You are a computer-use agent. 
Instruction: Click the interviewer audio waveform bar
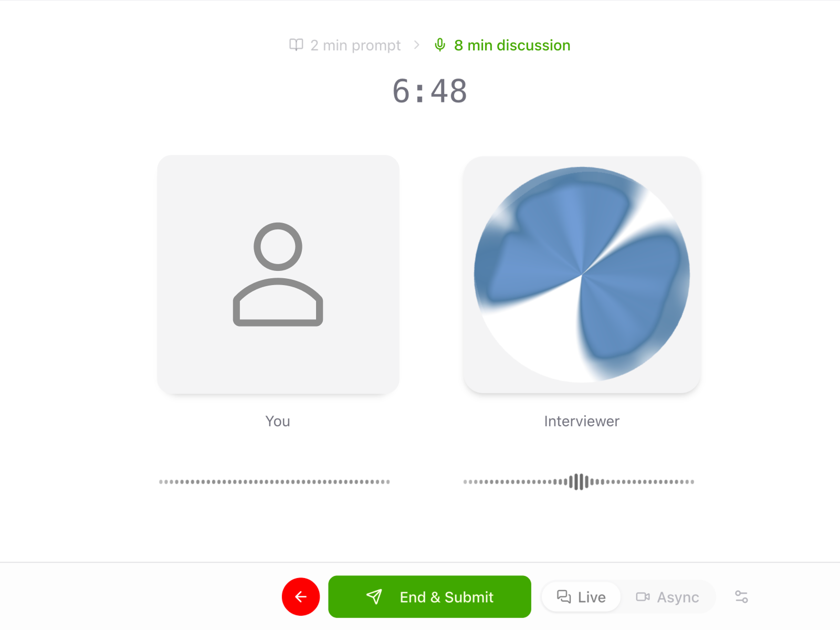(x=579, y=481)
